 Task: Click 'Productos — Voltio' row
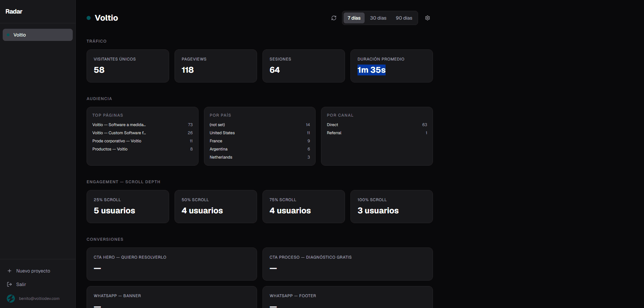[142, 149]
